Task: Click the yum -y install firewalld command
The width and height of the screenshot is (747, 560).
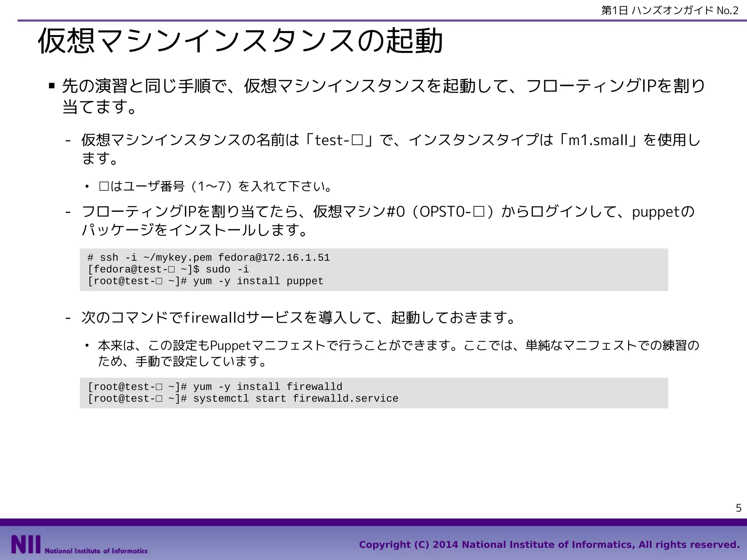Action: pos(267,387)
